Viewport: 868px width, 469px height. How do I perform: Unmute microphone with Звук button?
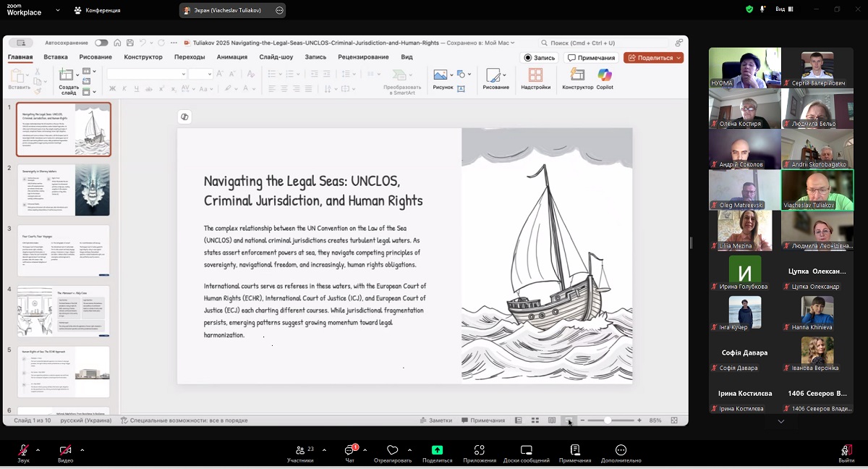24,450
